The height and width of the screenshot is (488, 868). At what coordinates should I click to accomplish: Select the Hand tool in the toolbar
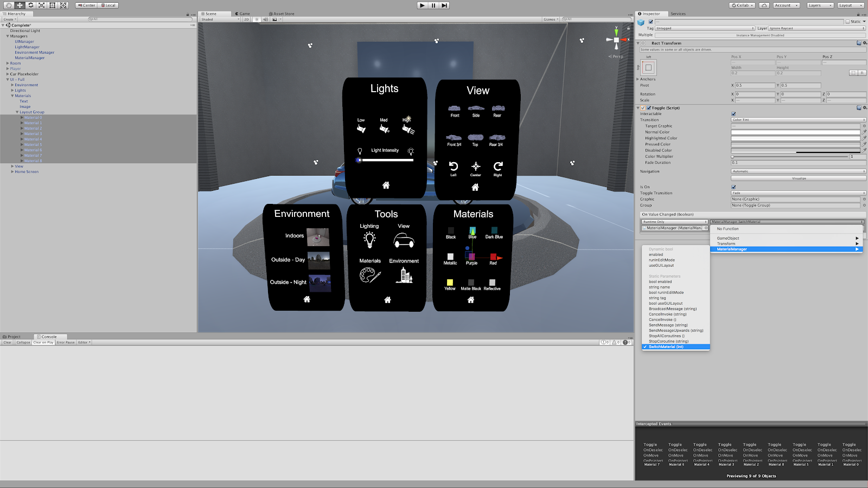pos(9,5)
